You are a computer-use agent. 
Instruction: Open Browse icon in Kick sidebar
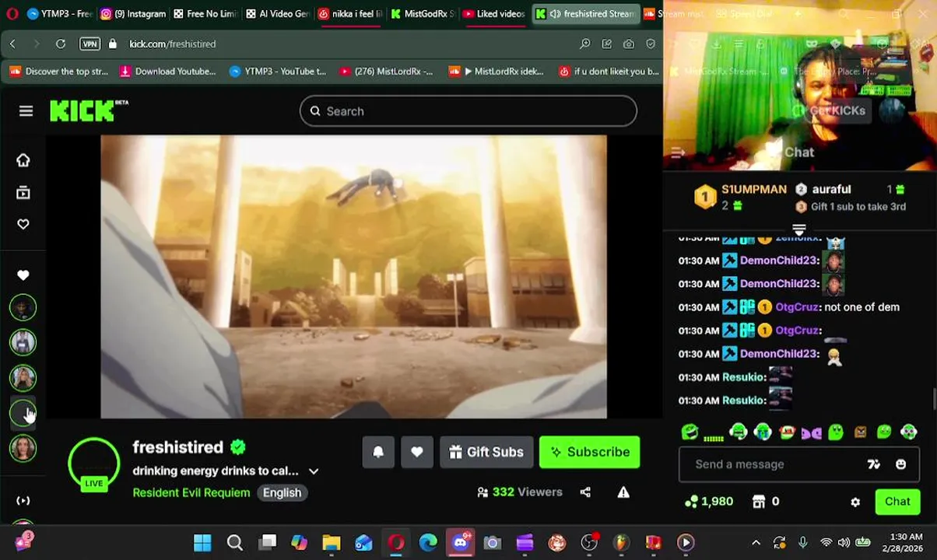click(23, 192)
